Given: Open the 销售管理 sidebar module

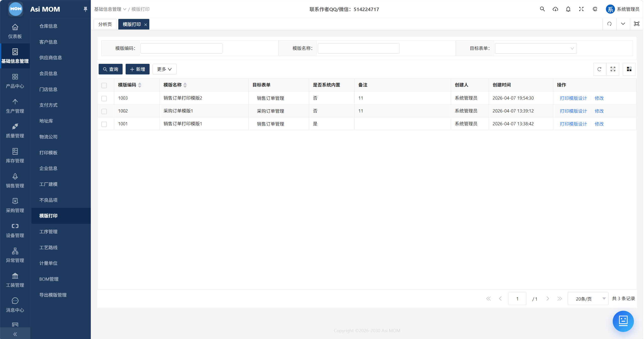Looking at the screenshot, I should (15, 180).
